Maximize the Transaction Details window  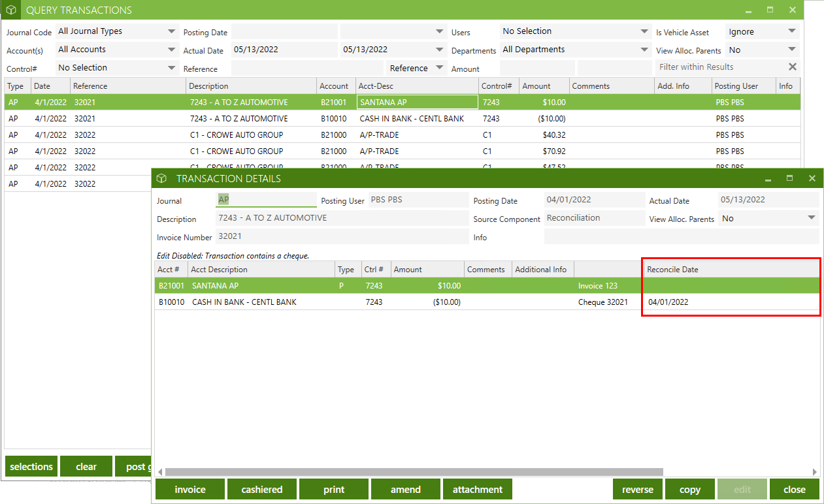point(789,178)
